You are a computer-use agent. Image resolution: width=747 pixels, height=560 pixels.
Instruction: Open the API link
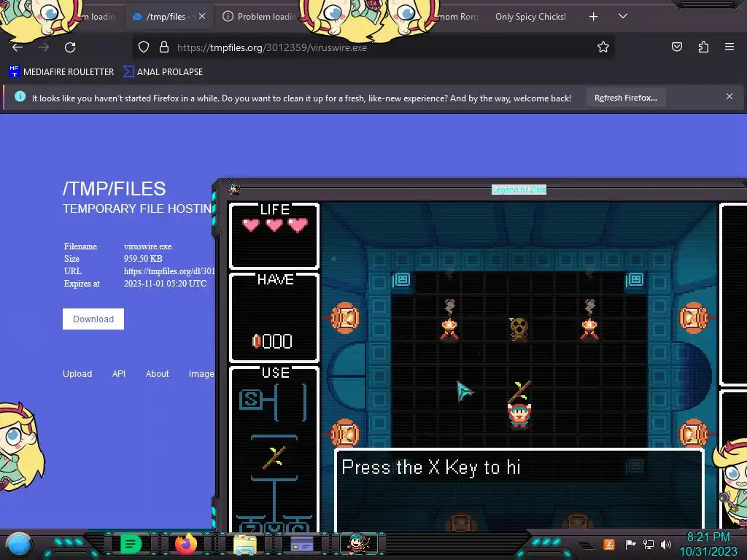tap(119, 374)
